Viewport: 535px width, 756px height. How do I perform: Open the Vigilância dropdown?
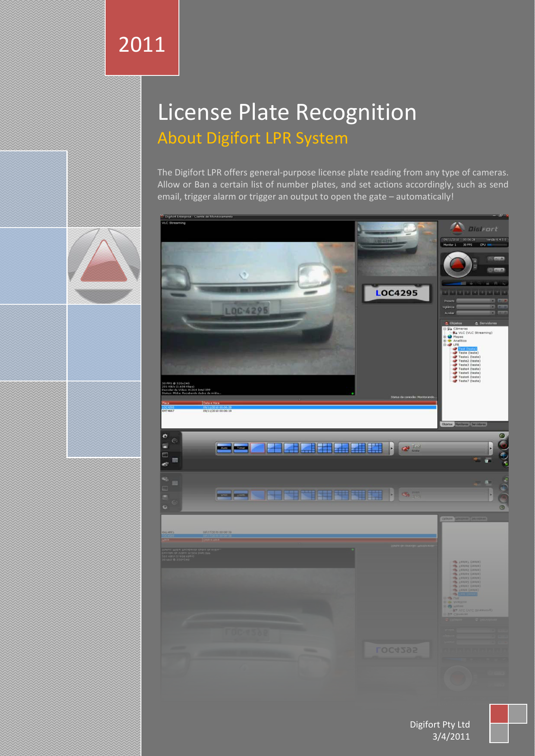pyautogui.click(x=476, y=307)
